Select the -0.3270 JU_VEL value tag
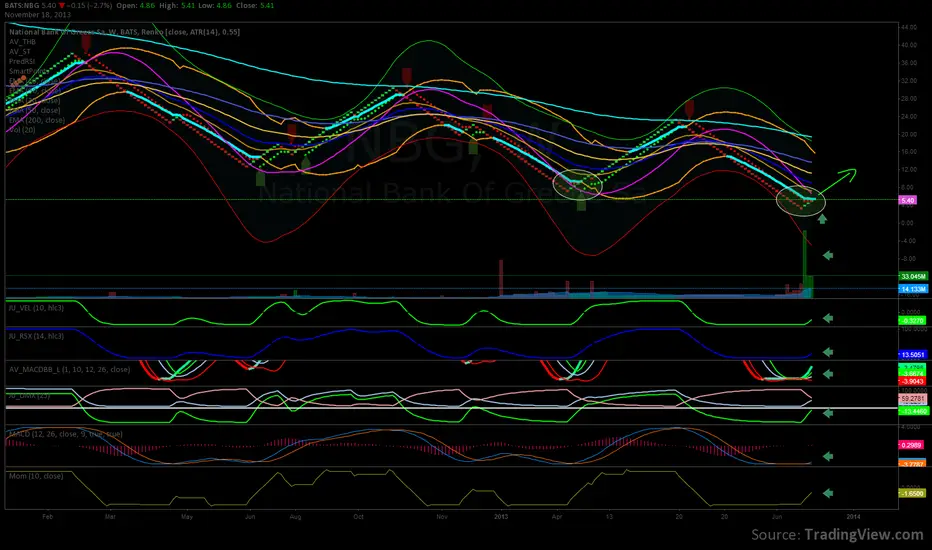Image resolution: width=932 pixels, height=550 pixels. pyautogui.click(x=912, y=320)
